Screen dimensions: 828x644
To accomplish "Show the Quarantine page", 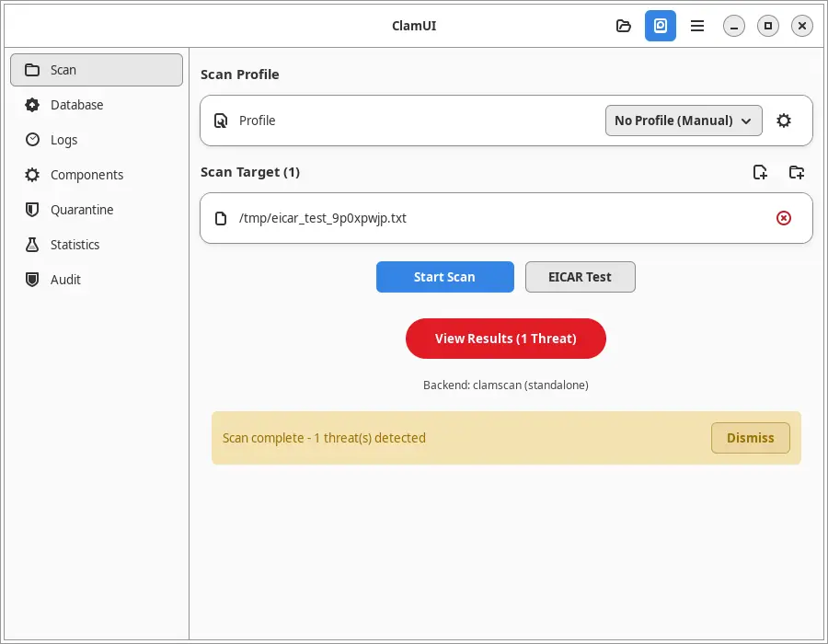I will [97, 210].
